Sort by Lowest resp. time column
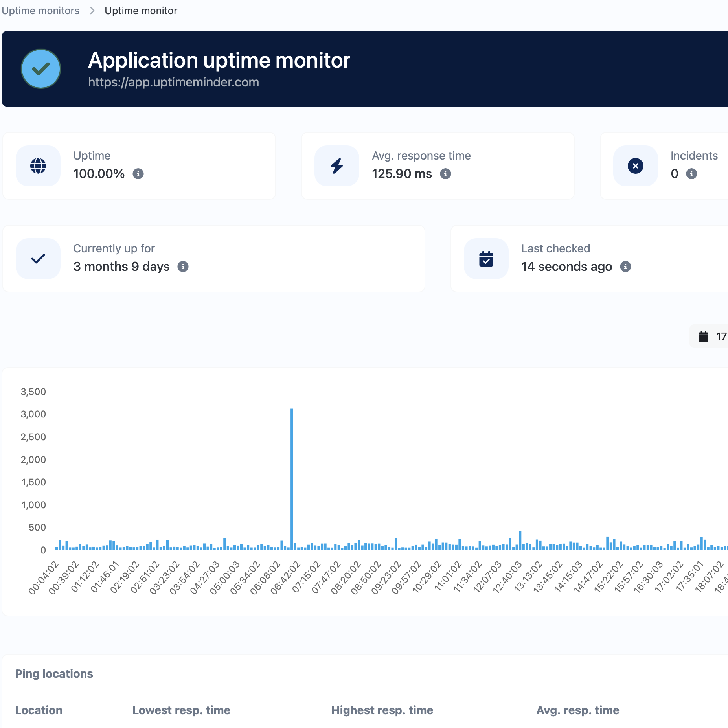Viewport: 728px width, 728px height. point(181,710)
